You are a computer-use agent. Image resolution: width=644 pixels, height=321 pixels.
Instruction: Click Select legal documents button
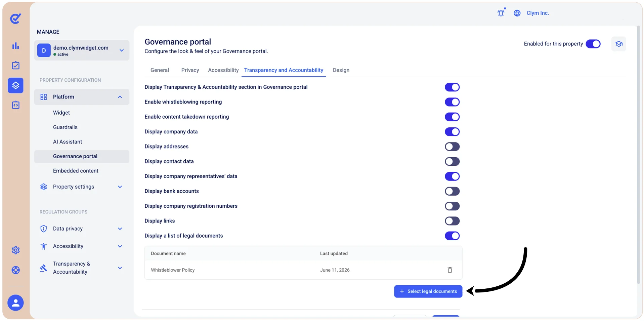point(428,291)
